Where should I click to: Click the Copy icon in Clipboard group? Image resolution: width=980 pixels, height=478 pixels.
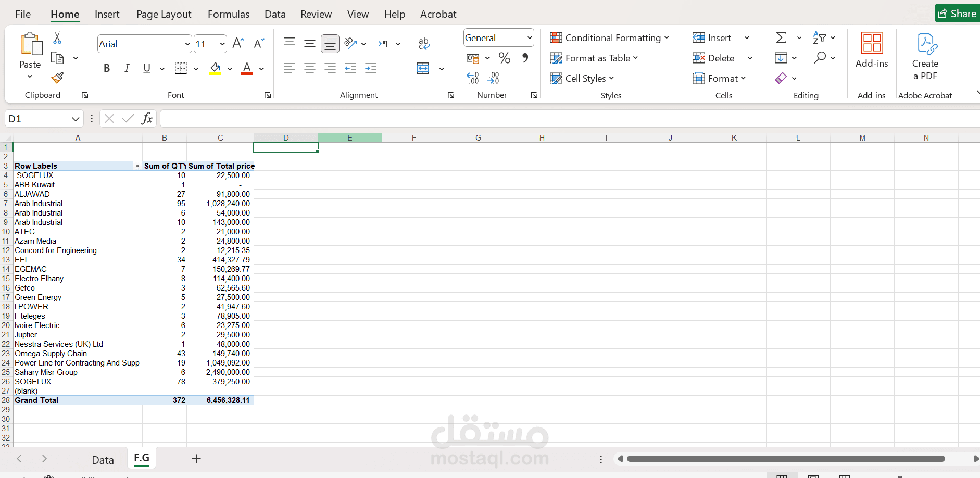(57, 58)
